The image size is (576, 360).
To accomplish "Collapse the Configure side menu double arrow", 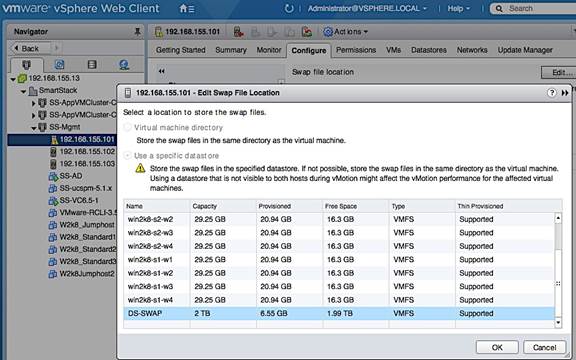I will pos(162,71).
